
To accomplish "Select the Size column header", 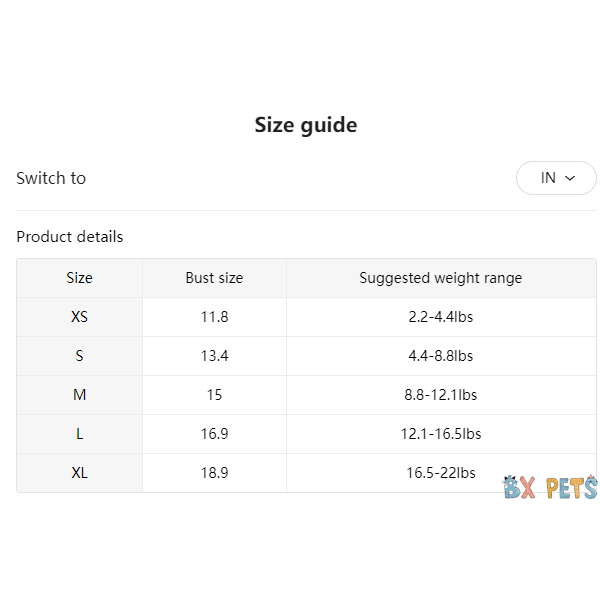I will point(79,278).
